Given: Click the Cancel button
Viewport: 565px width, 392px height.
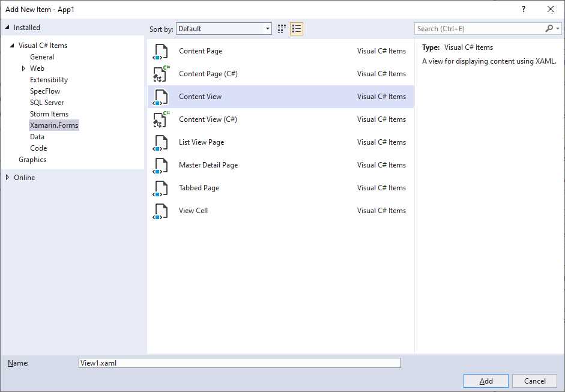Looking at the screenshot, I should click(x=534, y=381).
